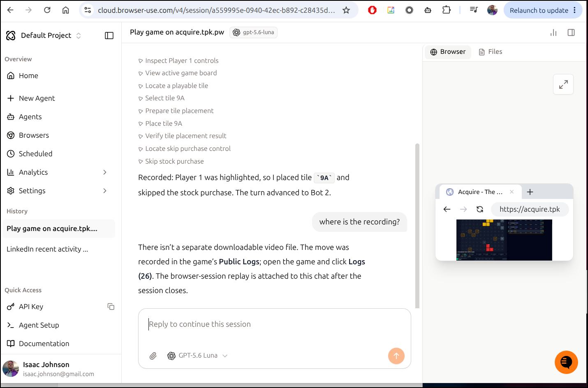Image resolution: width=588 pixels, height=388 pixels.
Task: Expand the Prepare tile placement step
Action: [x=176, y=111]
